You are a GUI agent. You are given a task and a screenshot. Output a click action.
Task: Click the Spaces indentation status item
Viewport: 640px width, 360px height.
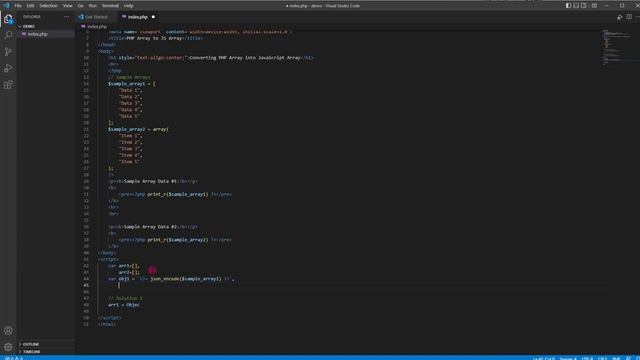pos(568,358)
